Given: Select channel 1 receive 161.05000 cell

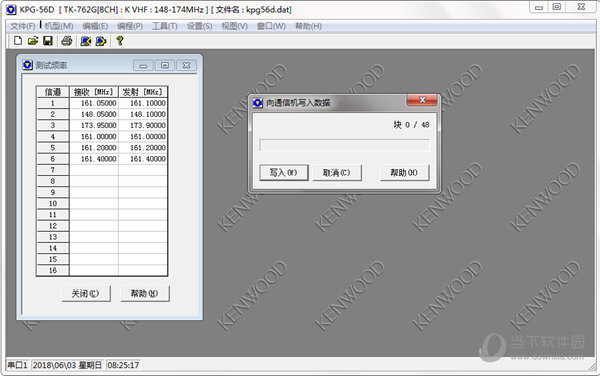Looking at the screenshot, I should [94, 103].
